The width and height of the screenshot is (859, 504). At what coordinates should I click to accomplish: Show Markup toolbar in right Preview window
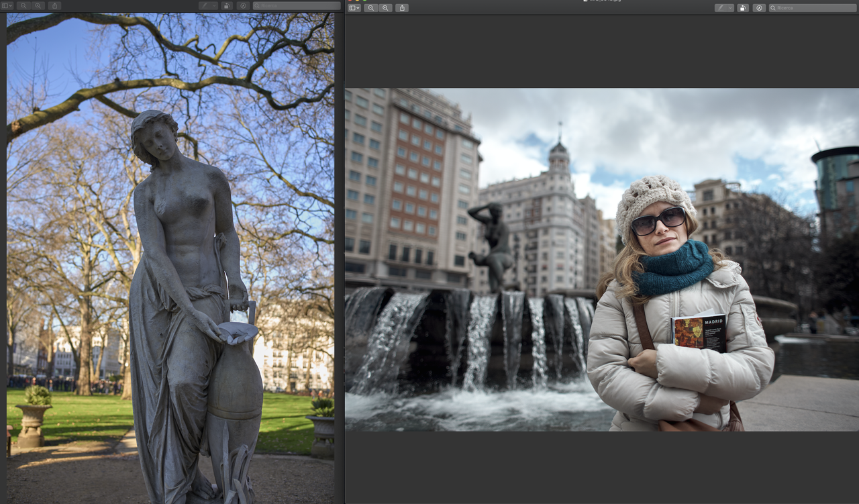[x=759, y=8]
